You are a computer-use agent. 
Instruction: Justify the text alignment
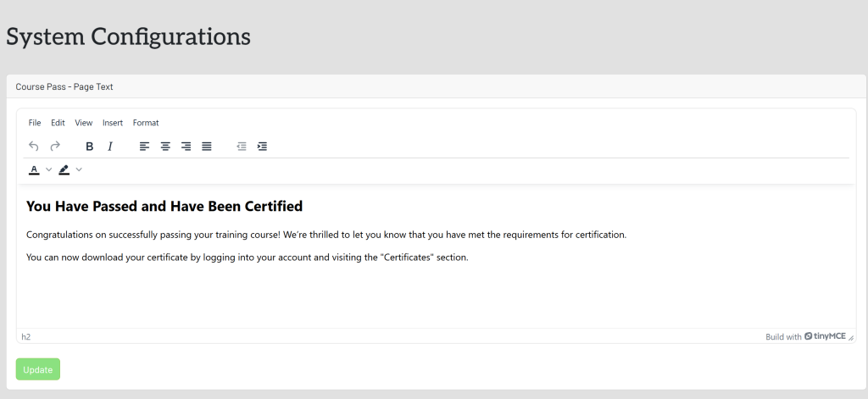coord(207,147)
